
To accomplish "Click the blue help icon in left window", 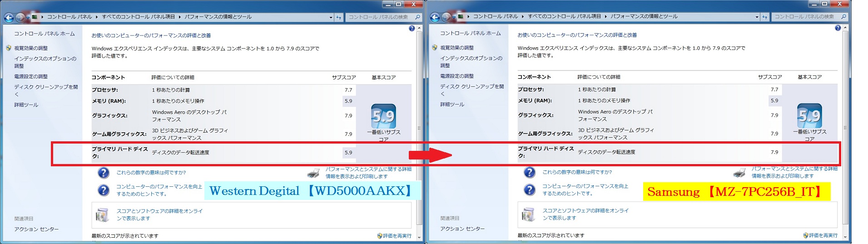I will (412, 28).
